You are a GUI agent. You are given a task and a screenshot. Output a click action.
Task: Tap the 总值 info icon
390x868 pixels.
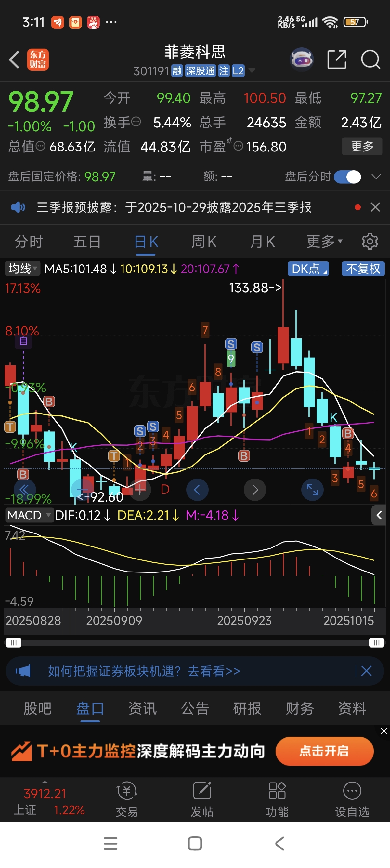(40, 146)
